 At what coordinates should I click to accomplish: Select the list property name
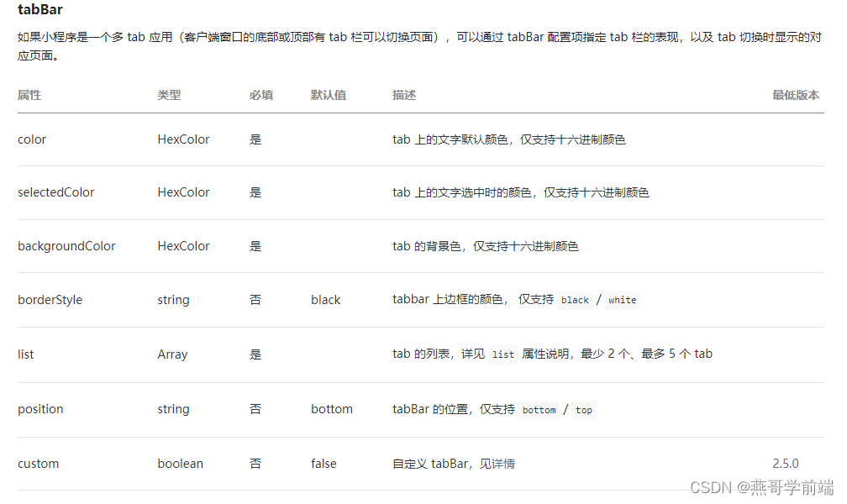[25, 354]
